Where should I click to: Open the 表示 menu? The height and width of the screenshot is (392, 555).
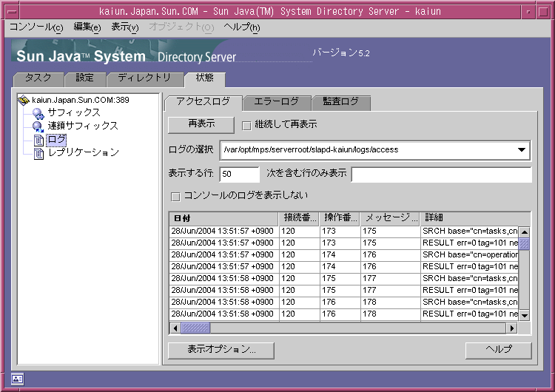coord(124,27)
